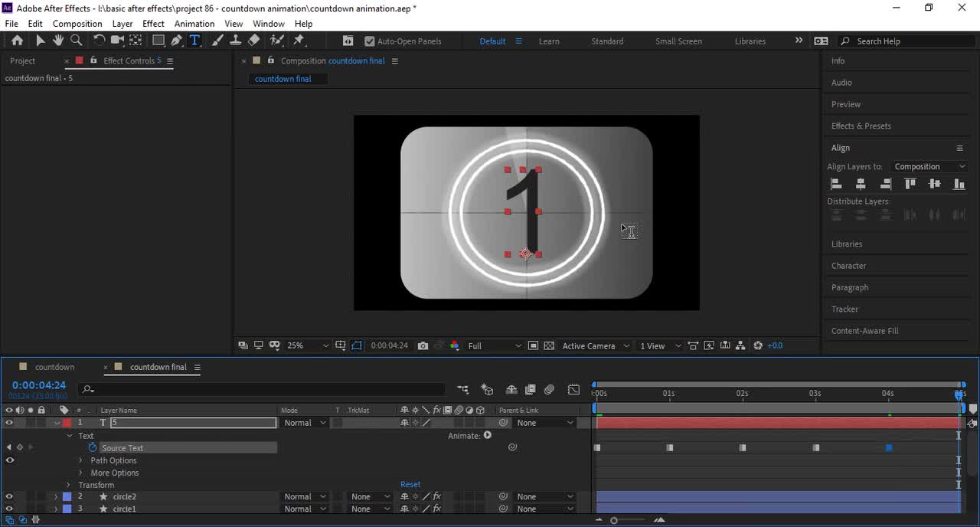Viewport: 980px width, 527px height.
Task: Select the Eraser tool
Action: pos(254,41)
